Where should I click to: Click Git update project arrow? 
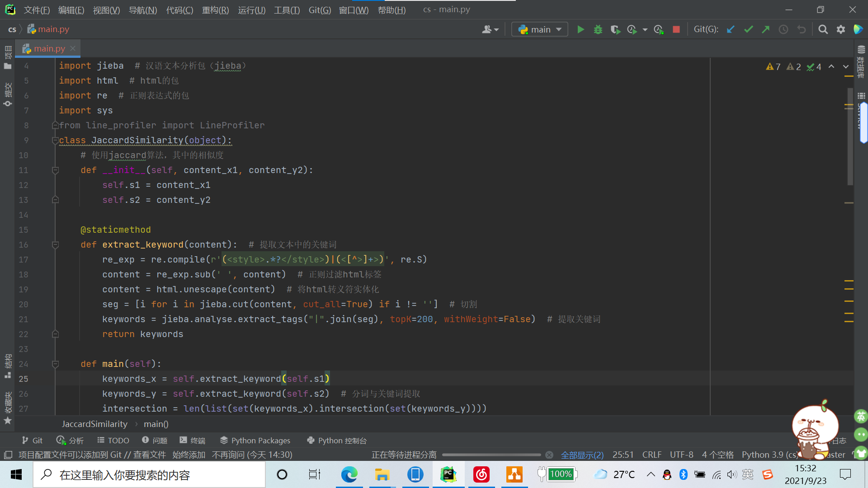[x=731, y=29]
